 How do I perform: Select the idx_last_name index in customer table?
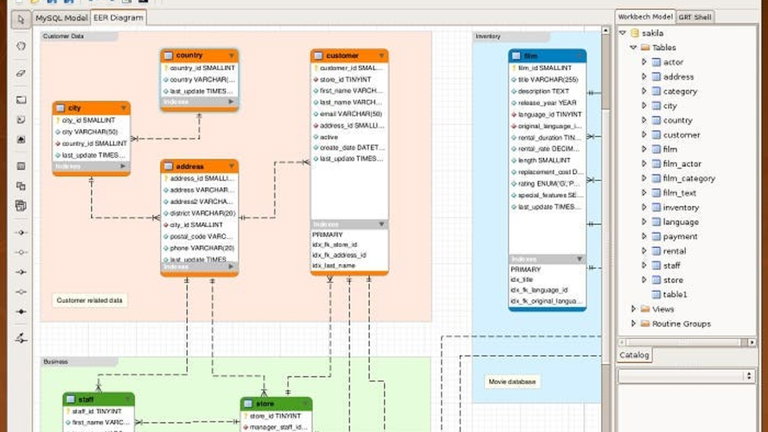point(334,265)
